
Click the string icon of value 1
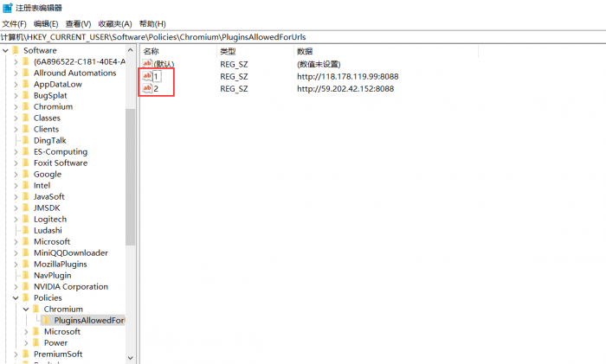click(147, 76)
